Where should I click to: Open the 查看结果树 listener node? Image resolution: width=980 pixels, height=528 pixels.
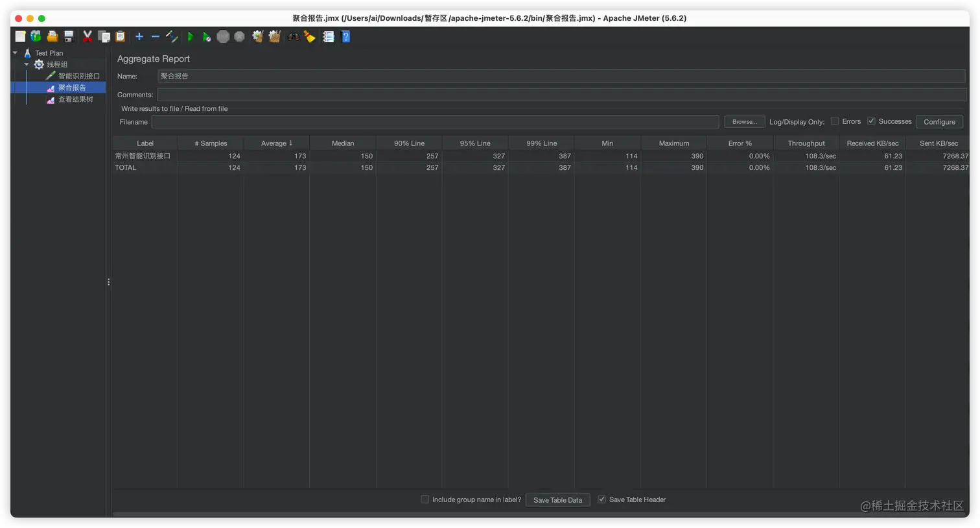(x=76, y=99)
